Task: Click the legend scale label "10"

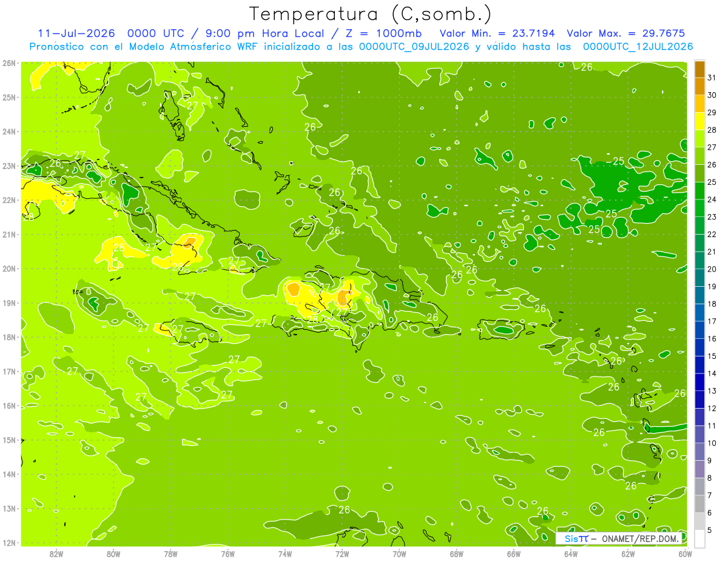Action: pyautogui.click(x=712, y=443)
